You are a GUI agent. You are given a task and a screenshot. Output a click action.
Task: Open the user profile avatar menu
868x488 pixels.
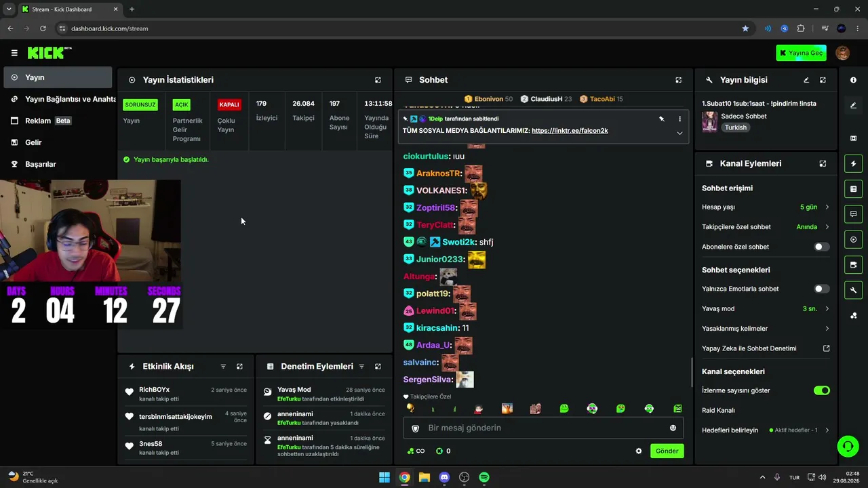pos(842,53)
